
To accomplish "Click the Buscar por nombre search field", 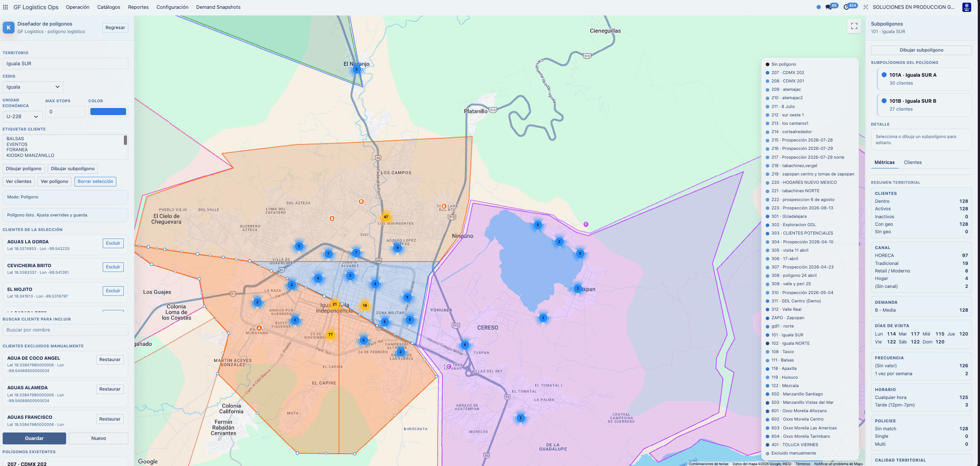I will click(x=65, y=330).
